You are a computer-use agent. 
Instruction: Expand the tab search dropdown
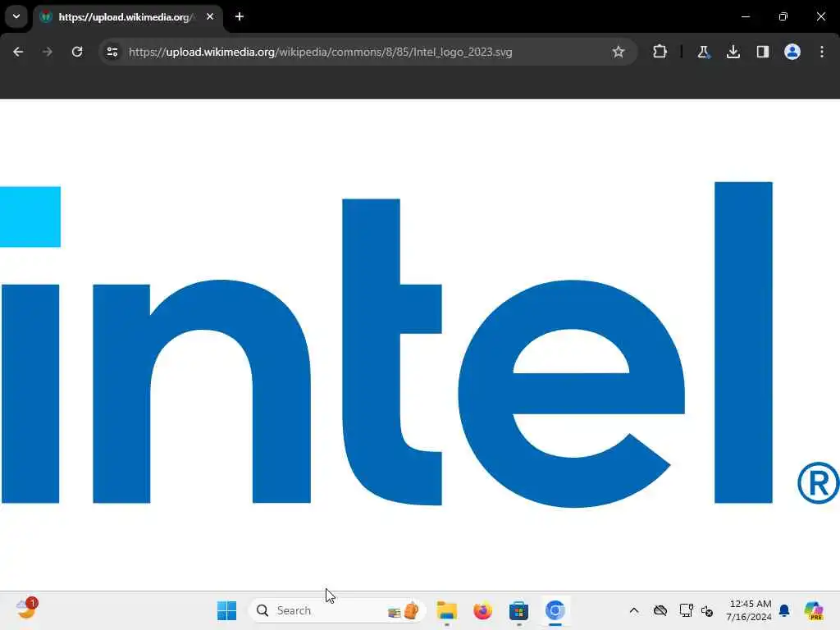[16, 16]
